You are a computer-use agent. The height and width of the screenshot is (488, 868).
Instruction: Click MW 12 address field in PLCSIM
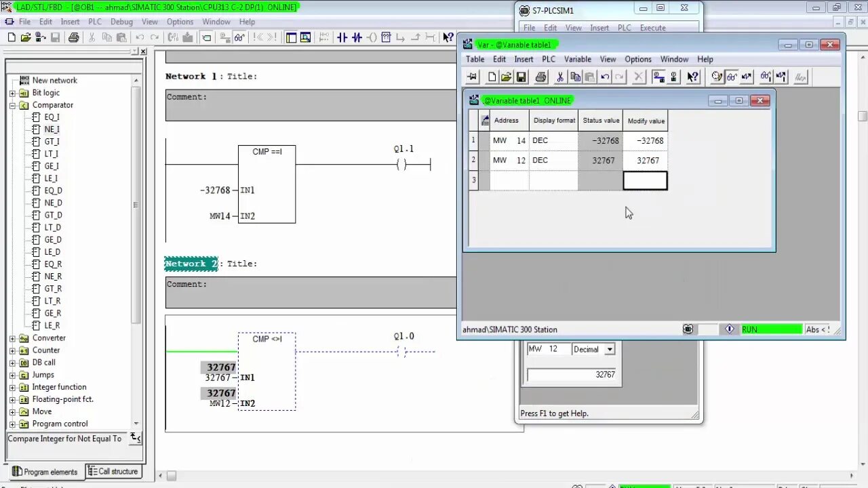(x=549, y=350)
